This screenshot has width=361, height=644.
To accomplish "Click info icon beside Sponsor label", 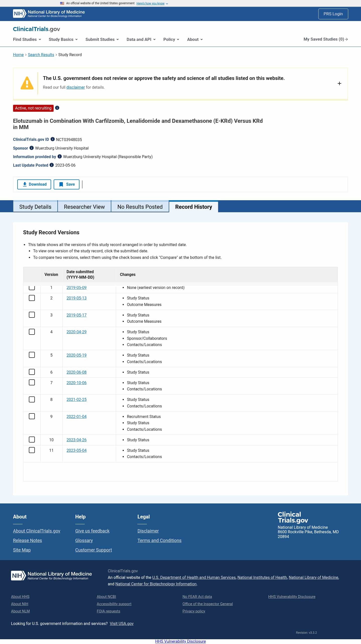I will [32, 148].
